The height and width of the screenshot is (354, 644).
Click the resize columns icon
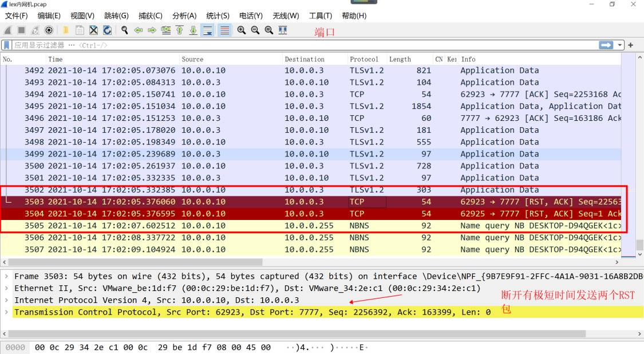(x=283, y=30)
